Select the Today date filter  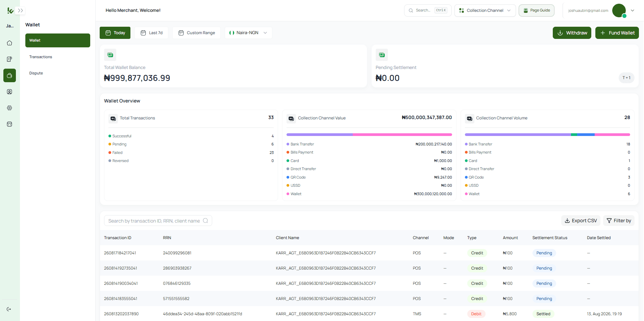115,33
